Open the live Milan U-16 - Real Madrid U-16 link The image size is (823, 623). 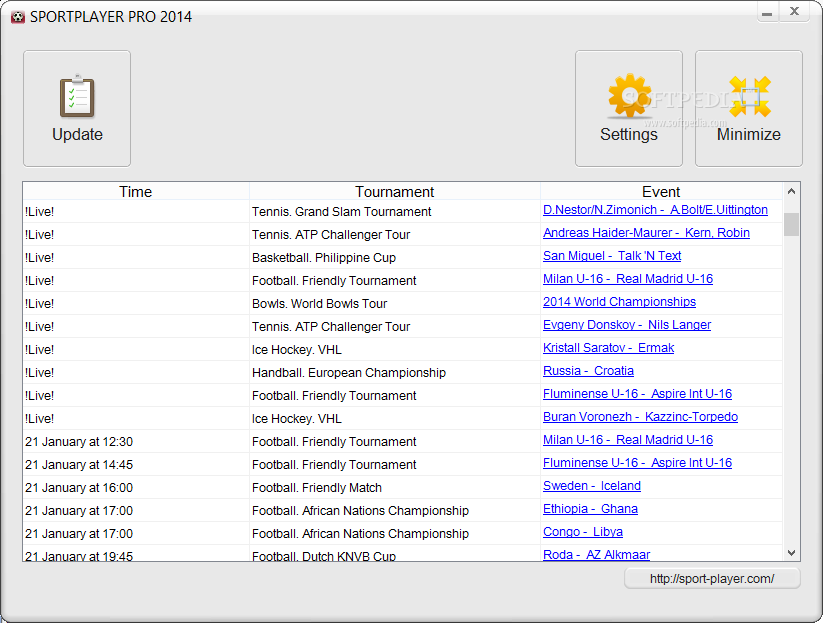pyautogui.click(x=628, y=279)
